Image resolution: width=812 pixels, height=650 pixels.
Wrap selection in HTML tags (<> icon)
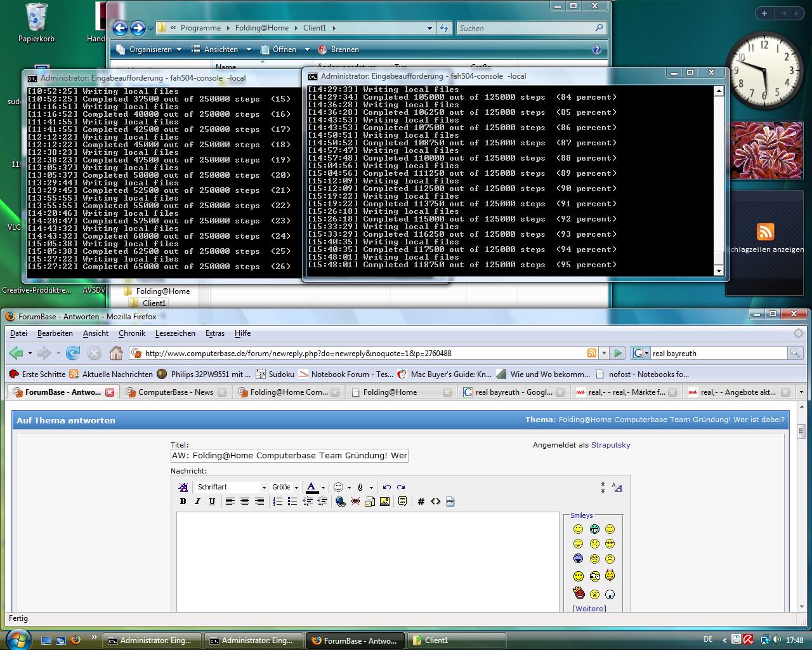(435, 501)
